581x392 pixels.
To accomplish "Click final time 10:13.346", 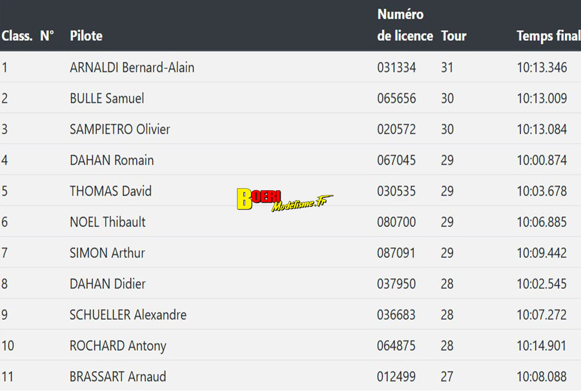I will point(542,68).
